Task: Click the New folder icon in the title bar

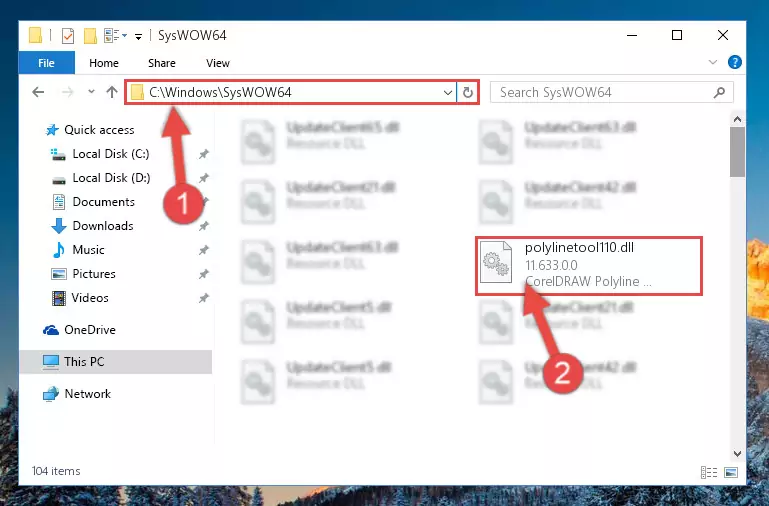Action: (x=90, y=36)
